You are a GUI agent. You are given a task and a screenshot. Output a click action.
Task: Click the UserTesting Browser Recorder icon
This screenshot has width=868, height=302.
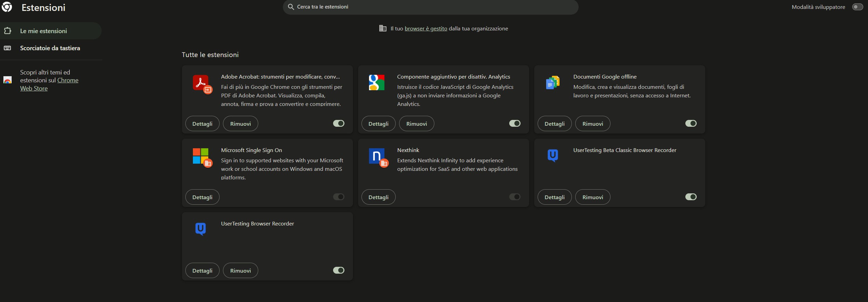coord(200,229)
